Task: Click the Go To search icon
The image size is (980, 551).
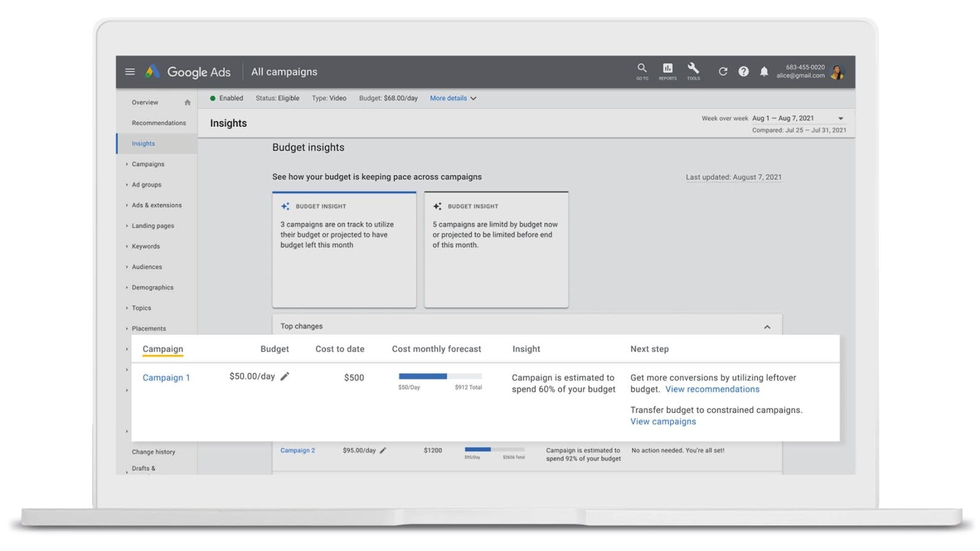Action: (x=641, y=69)
